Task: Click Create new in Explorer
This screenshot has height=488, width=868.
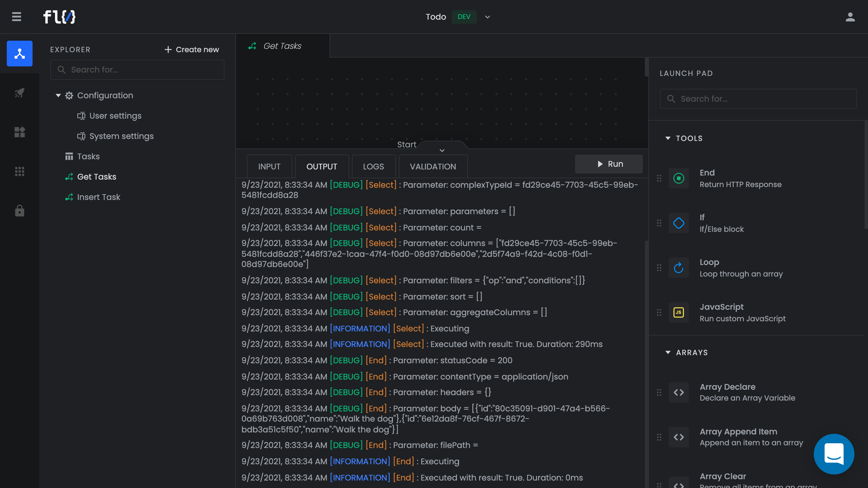Action: [192, 49]
